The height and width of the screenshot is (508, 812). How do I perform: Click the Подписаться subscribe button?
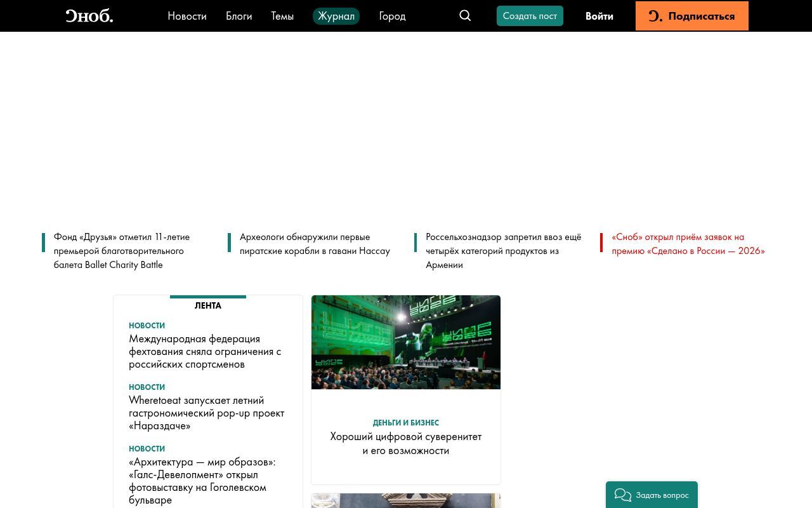pyautogui.click(x=692, y=16)
